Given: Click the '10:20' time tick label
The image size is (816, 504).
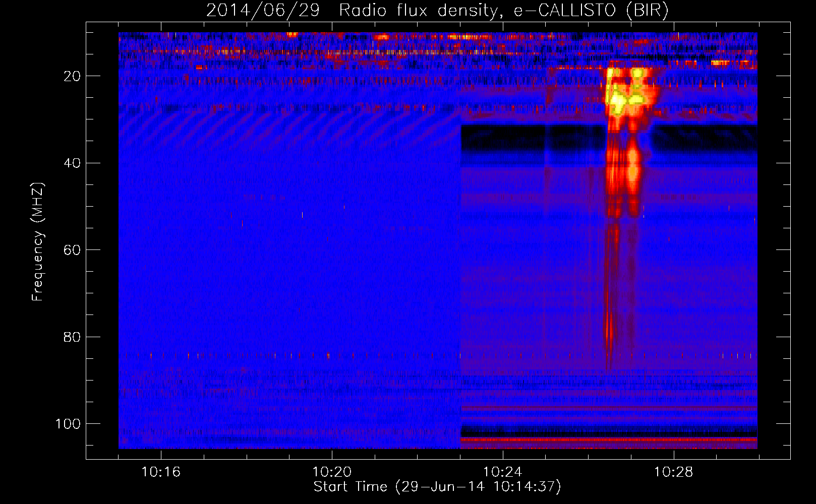Looking at the screenshot, I should point(332,472).
